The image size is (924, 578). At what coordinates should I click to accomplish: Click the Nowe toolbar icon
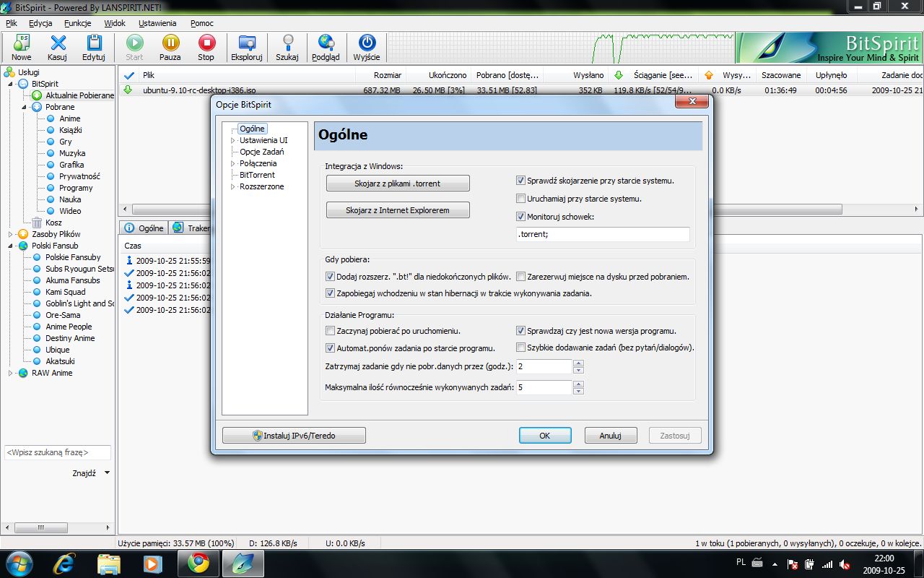(22, 48)
